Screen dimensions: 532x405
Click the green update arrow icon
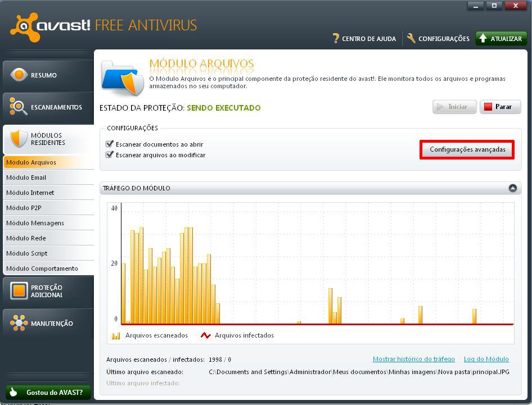pyautogui.click(x=483, y=38)
